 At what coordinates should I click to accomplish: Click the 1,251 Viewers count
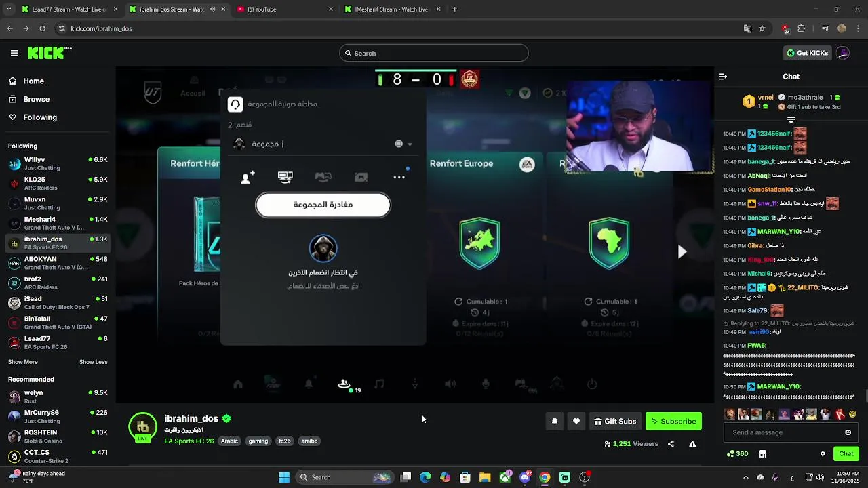(631, 444)
